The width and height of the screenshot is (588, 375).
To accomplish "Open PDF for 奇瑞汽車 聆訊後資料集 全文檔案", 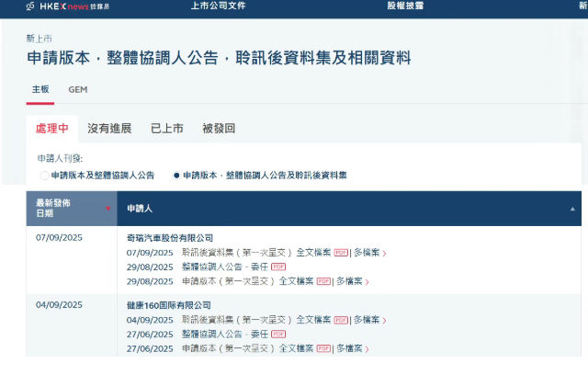I will (x=341, y=253).
